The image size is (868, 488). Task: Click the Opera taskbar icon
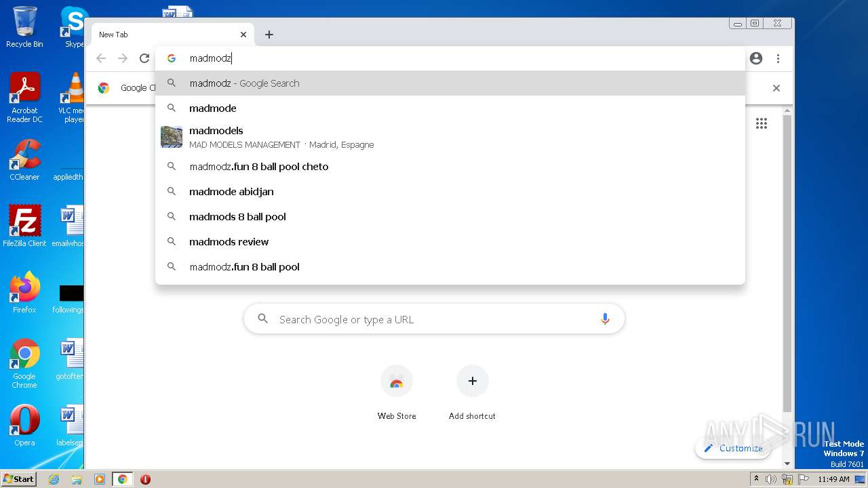click(145, 479)
